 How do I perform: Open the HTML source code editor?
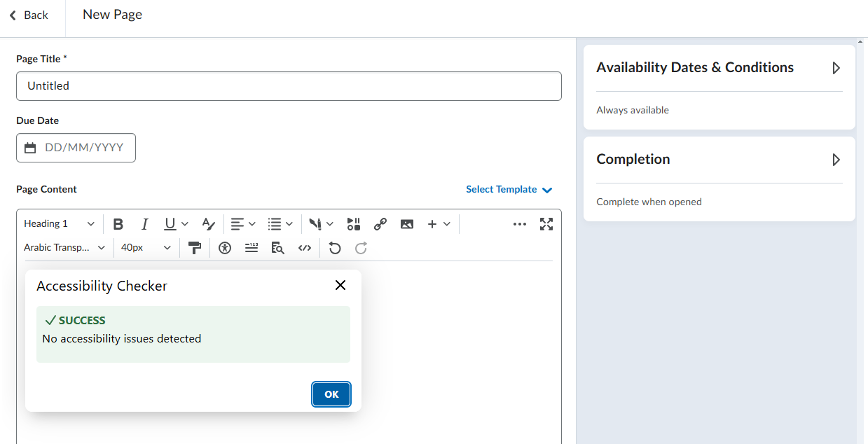pyautogui.click(x=304, y=248)
